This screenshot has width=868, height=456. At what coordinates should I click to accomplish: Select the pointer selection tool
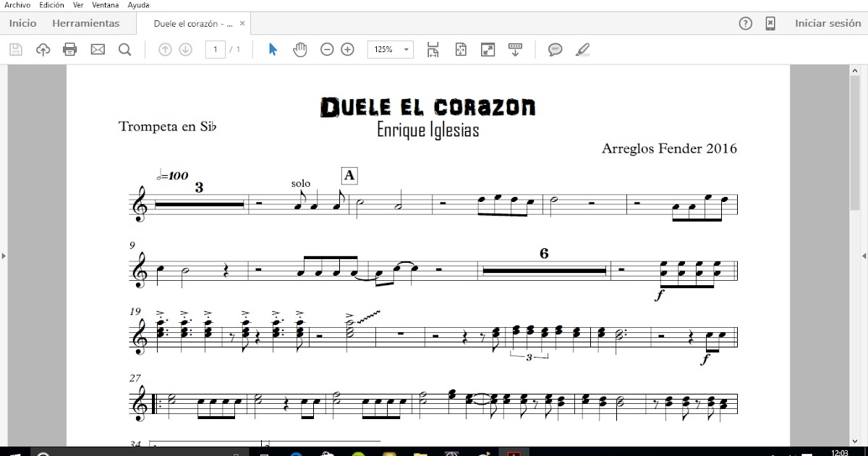[272, 49]
